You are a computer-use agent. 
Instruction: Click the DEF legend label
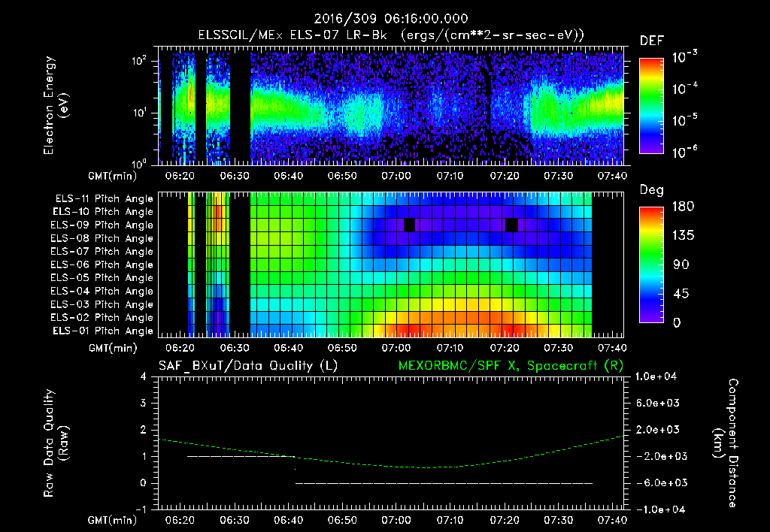click(652, 41)
